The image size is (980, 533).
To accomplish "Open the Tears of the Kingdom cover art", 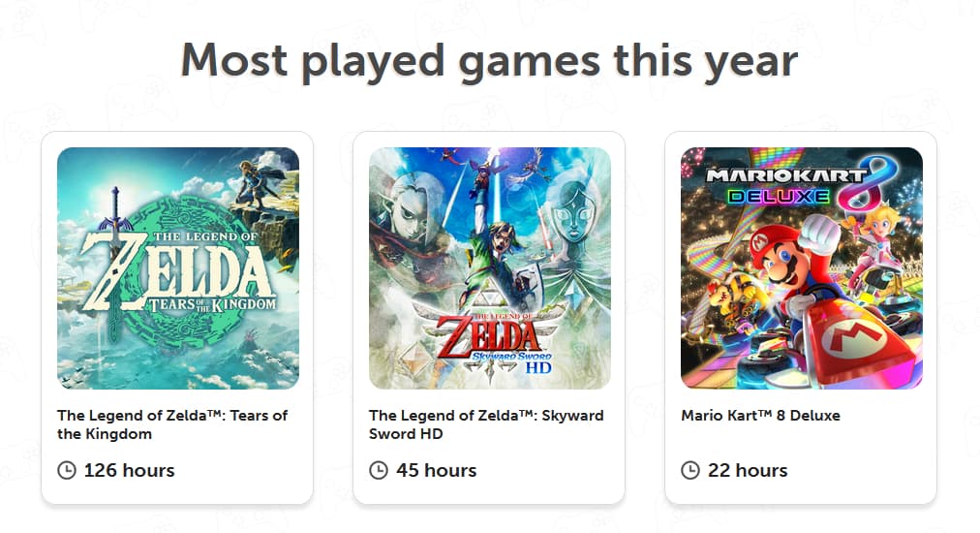I will 178,268.
